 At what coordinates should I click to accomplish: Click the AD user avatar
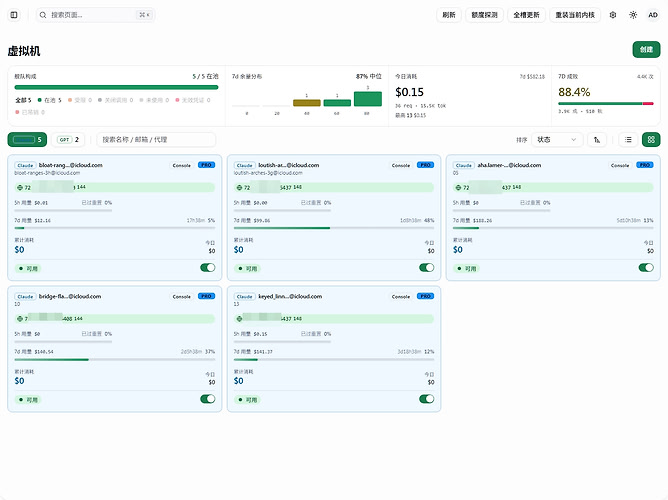pyautogui.click(x=653, y=15)
